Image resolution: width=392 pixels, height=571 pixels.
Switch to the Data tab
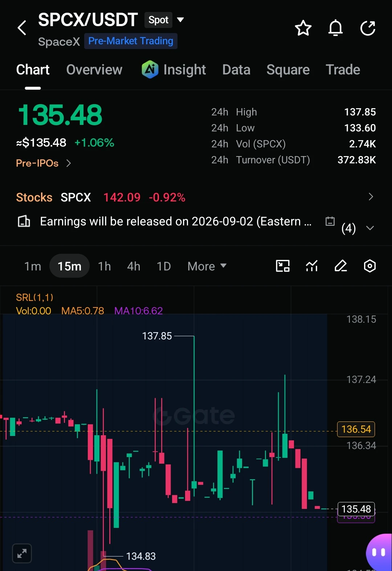tap(236, 70)
